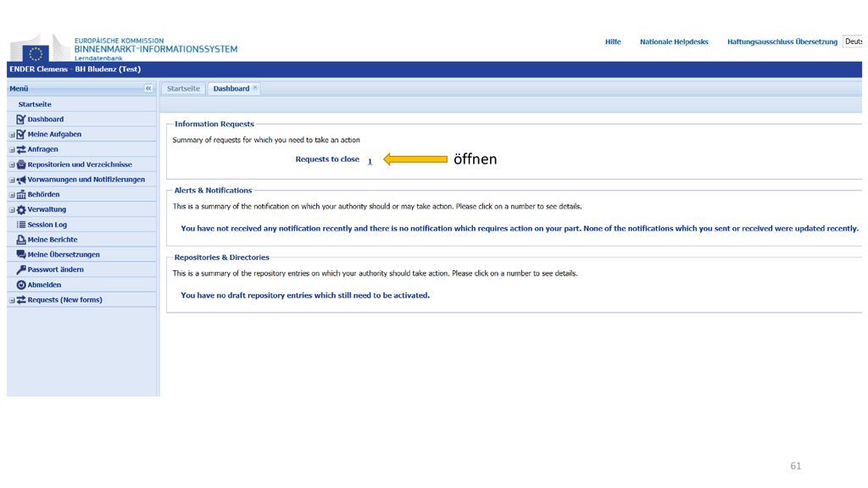Click the Passwort ändern key icon
The height and width of the screenshot is (488, 868).
click(x=21, y=269)
